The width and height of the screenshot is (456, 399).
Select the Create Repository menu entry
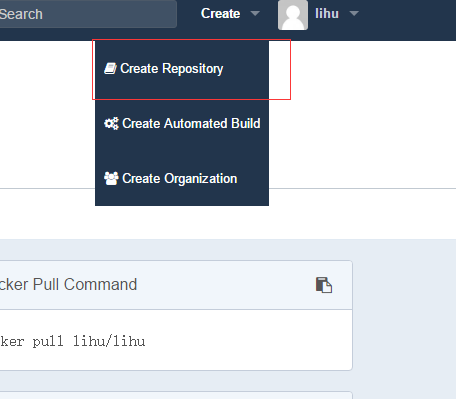click(x=182, y=69)
